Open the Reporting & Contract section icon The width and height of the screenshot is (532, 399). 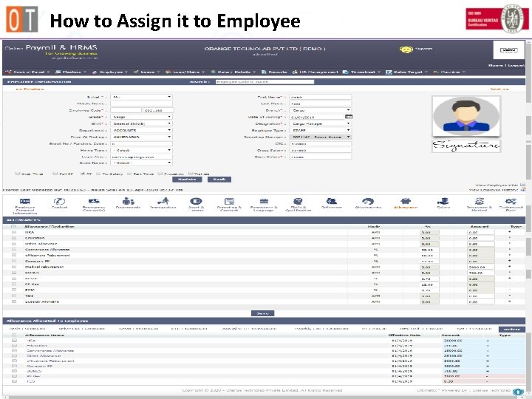click(x=229, y=201)
